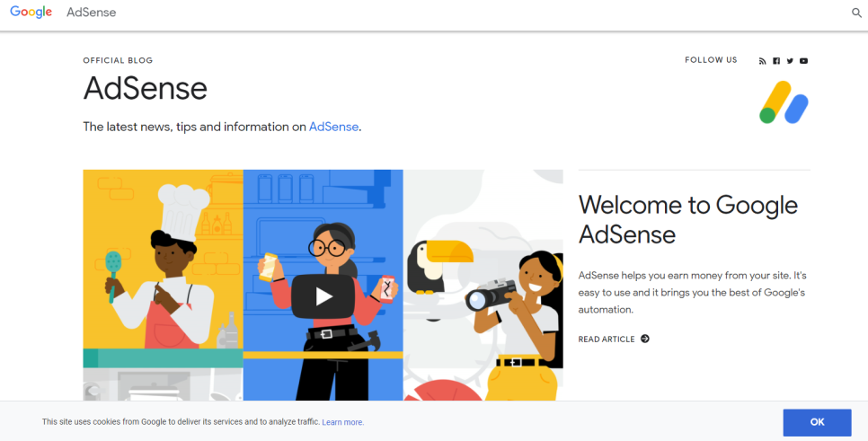
Task: Click the arrow icon beside Read Article
Action: click(x=645, y=339)
